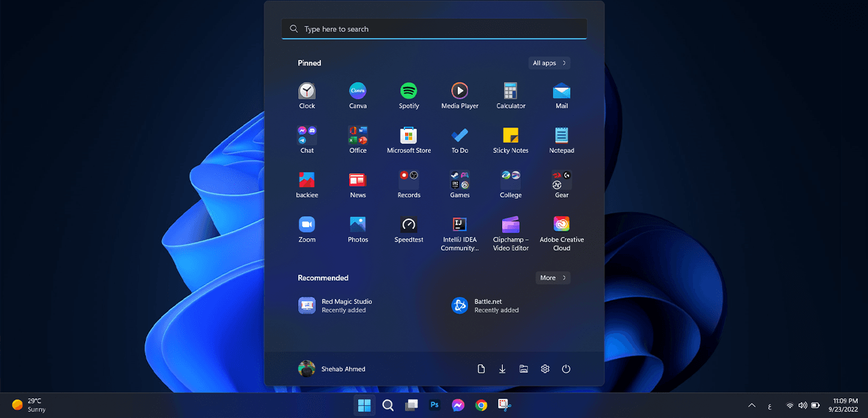Click the Recommended section heading
The width and height of the screenshot is (868, 418).
click(x=323, y=278)
